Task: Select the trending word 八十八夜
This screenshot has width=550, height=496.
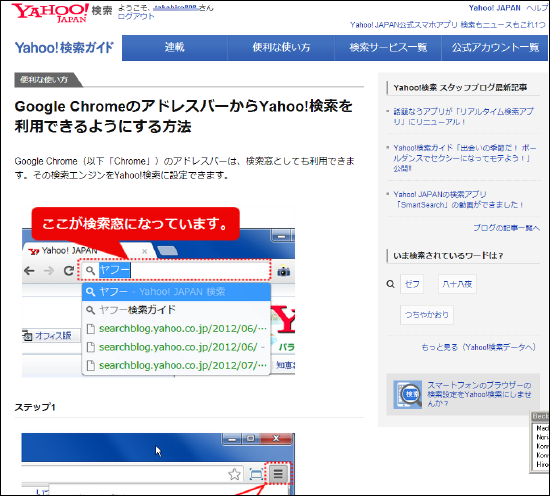Action: click(457, 284)
